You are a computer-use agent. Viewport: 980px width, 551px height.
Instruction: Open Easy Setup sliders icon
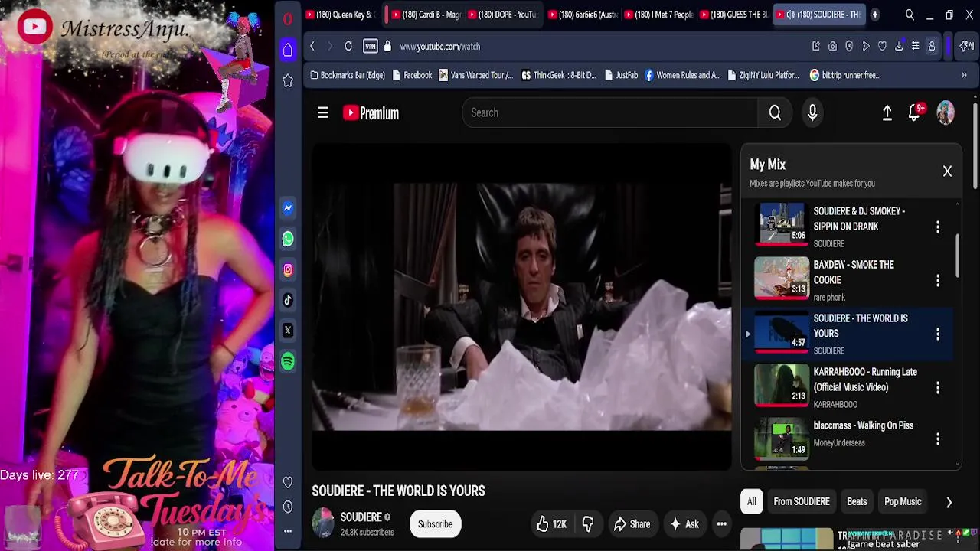[915, 47]
